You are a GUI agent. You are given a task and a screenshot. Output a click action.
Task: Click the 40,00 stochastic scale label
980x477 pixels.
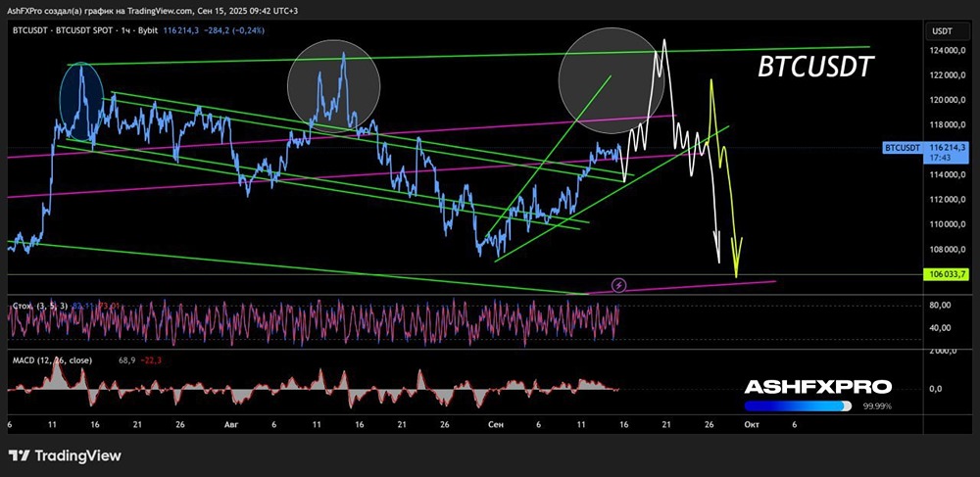[x=940, y=328]
